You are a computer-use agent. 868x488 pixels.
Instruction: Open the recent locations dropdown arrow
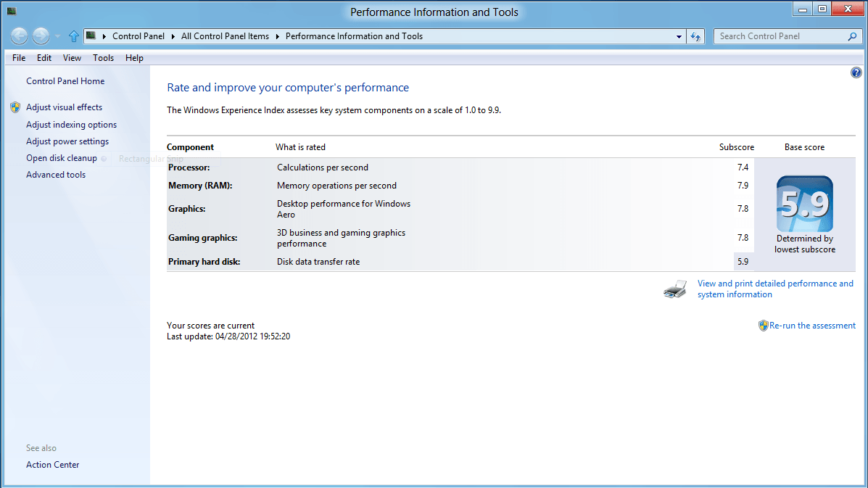click(57, 36)
